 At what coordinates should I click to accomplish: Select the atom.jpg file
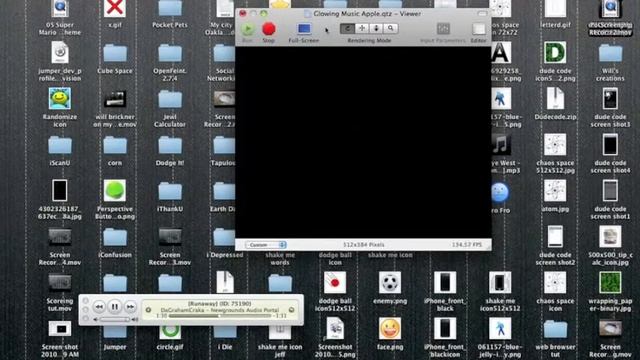coord(555,191)
